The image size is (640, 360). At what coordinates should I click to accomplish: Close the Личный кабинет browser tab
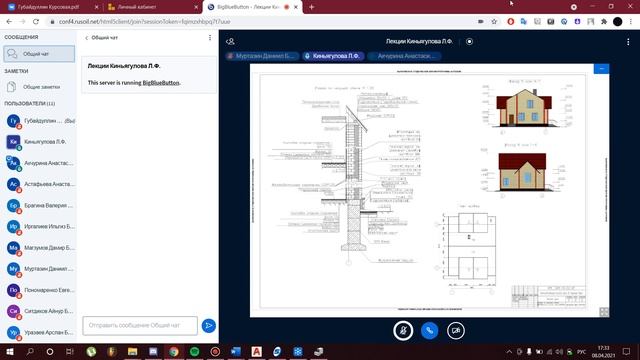(x=196, y=7)
